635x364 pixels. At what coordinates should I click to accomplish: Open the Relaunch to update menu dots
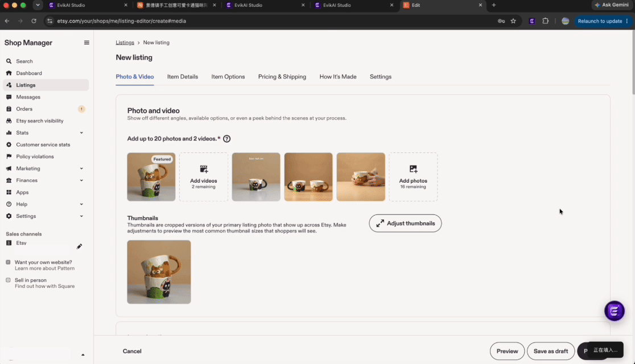627,21
